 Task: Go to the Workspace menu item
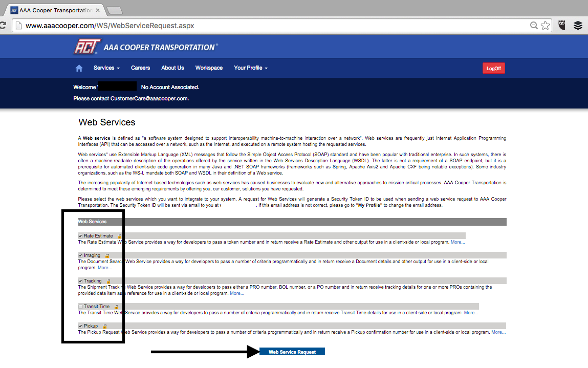209,68
